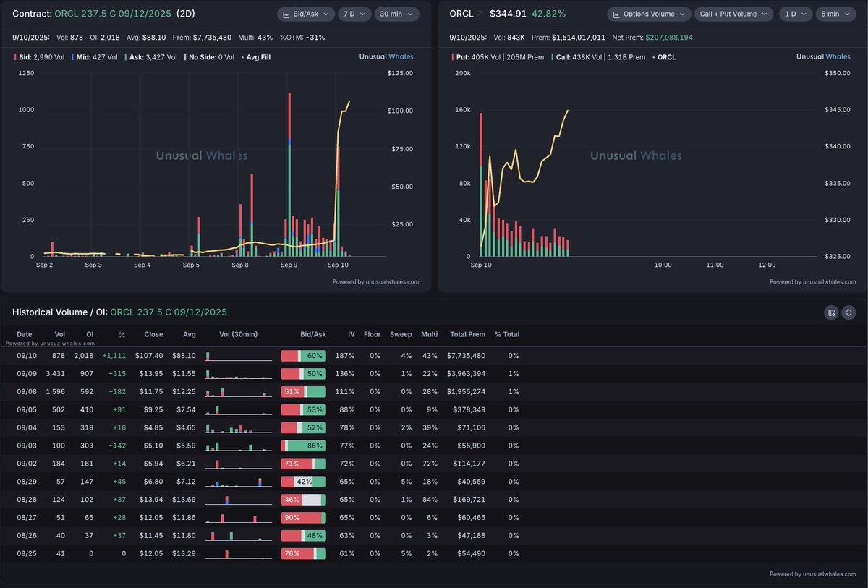Open the 30 min interval dropdown

(397, 14)
